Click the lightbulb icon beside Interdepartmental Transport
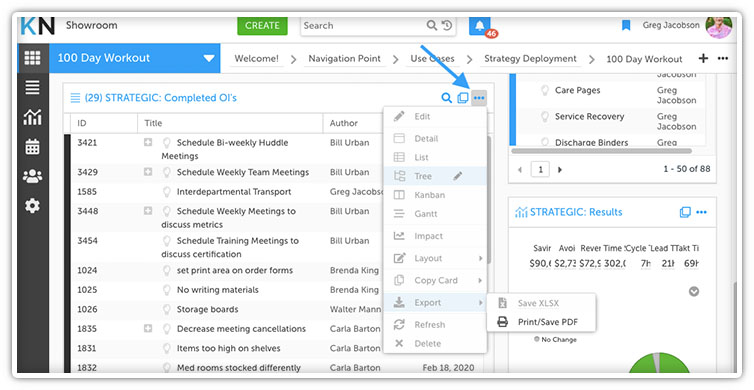This screenshot has width=754, height=390. (x=167, y=192)
